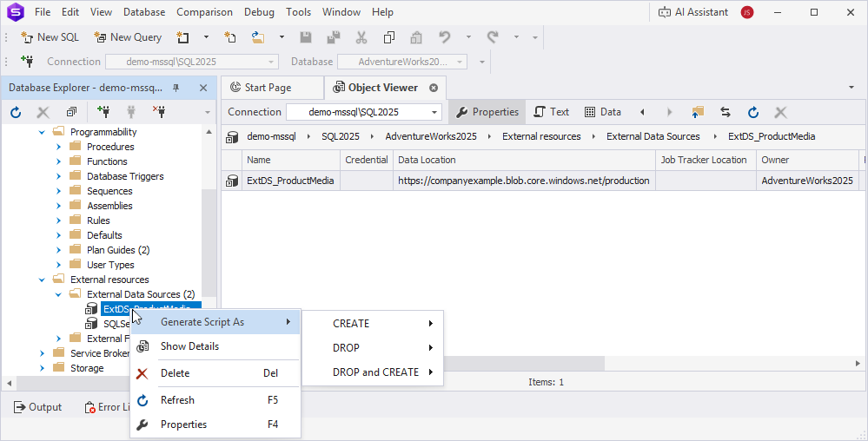
Task: Choose DROP and CREATE in the submenu
Action: [373, 372]
